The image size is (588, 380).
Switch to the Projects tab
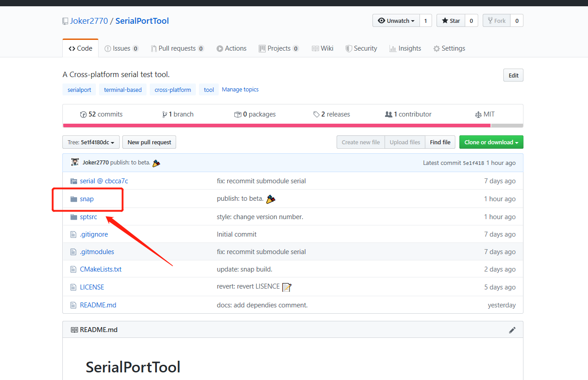[x=279, y=48]
